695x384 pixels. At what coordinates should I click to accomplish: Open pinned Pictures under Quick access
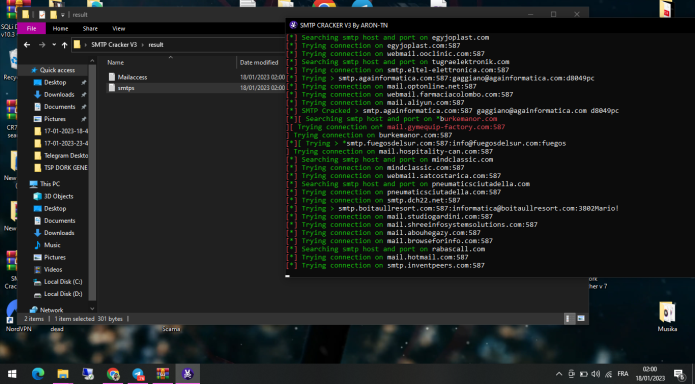point(55,119)
